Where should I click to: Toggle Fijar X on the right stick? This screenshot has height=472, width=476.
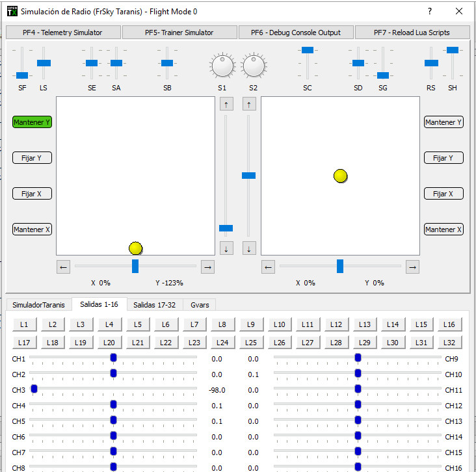tap(443, 194)
